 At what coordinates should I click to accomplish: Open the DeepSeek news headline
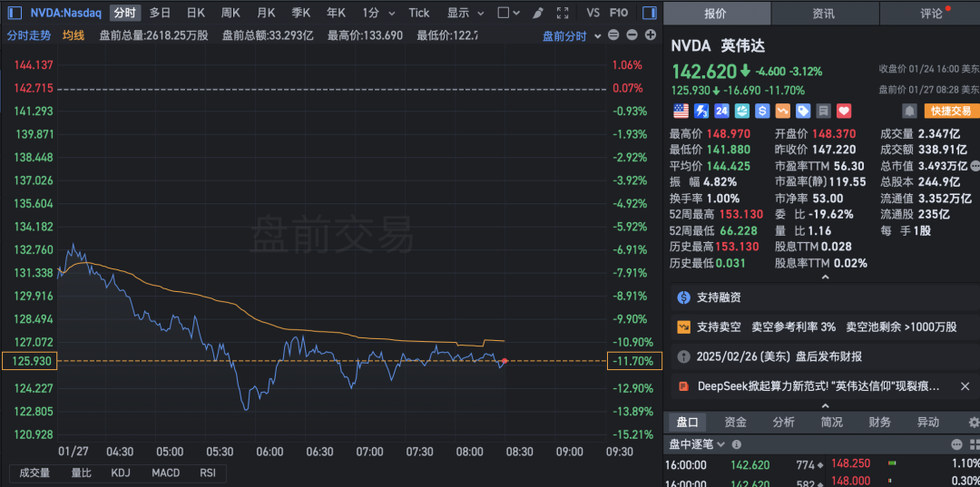[818, 386]
